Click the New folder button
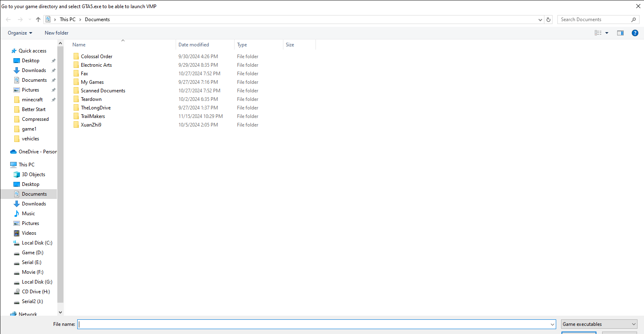 57,33
